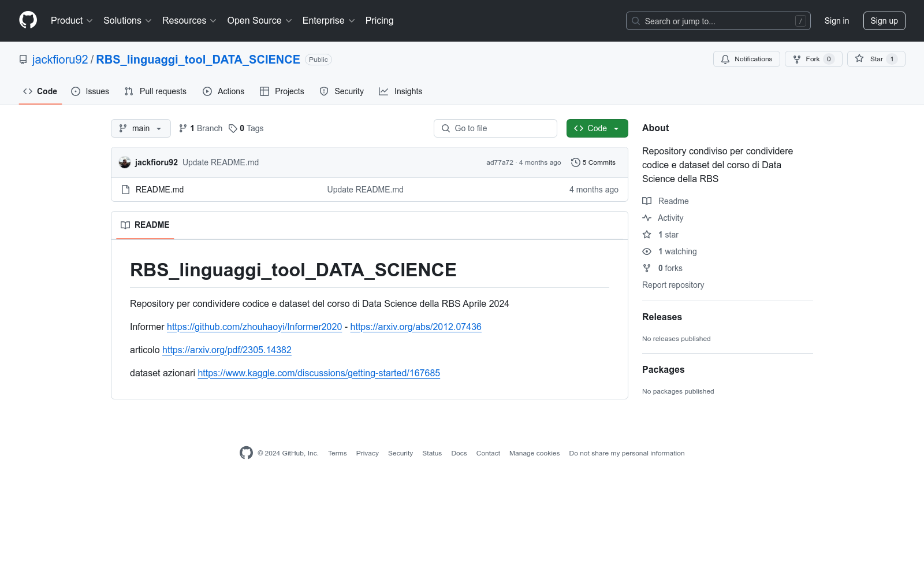The image size is (924, 578).
Task: Open the green Code dropdown button
Action: (x=597, y=128)
